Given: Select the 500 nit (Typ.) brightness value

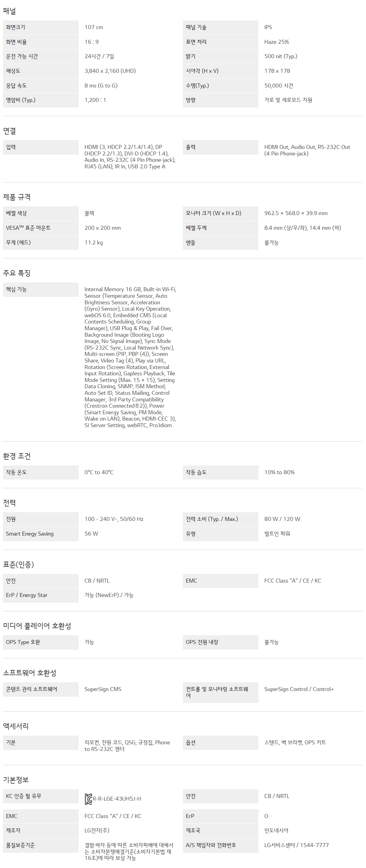Looking at the screenshot, I should click(281, 56).
